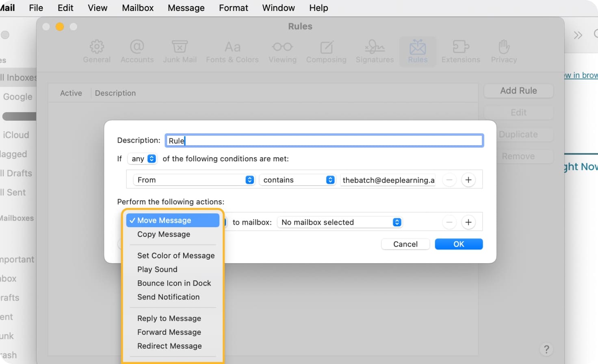Open the Accounts preferences pane
The width and height of the screenshot is (598, 364).
click(x=137, y=50)
